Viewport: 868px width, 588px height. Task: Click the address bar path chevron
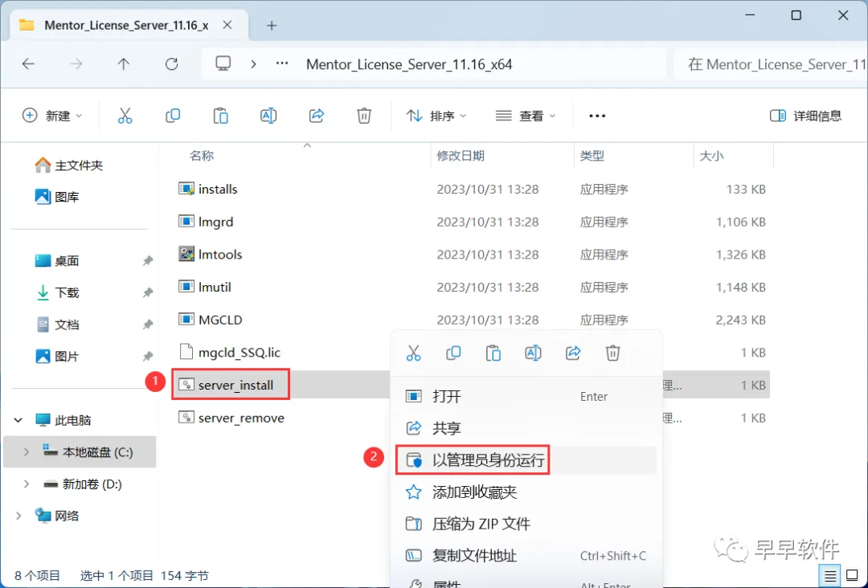coord(253,64)
